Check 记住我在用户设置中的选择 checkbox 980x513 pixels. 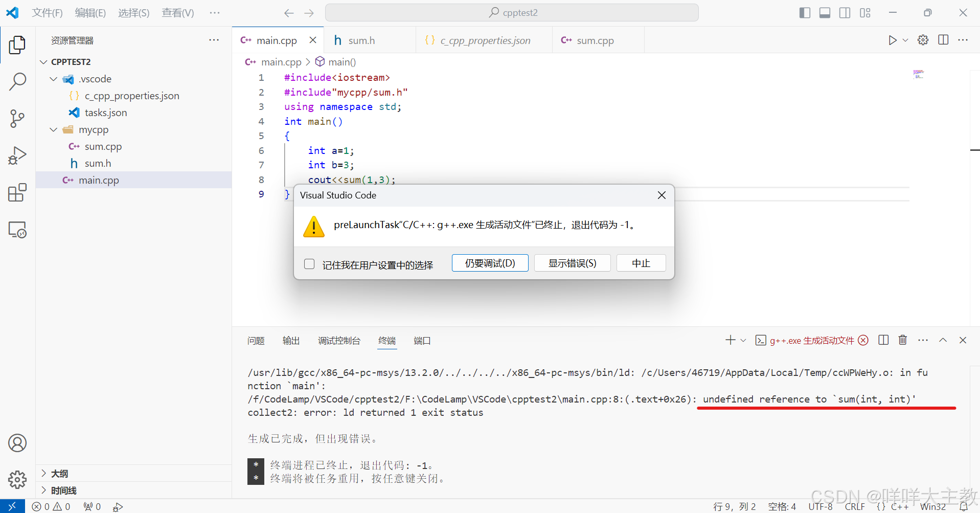(309, 264)
